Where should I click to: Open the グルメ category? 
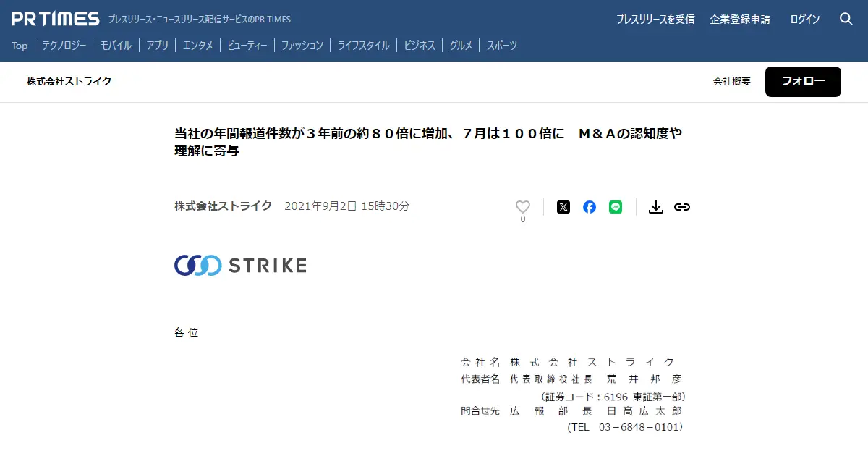(x=461, y=46)
